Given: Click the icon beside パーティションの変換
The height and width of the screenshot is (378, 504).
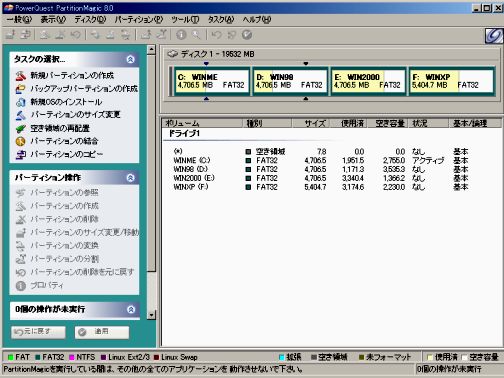Looking at the screenshot, I should point(21,246).
